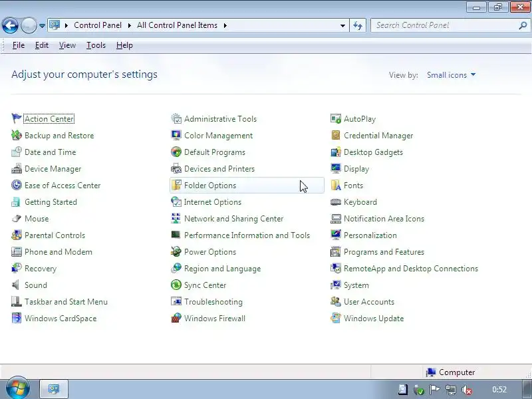The image size is (532, 399).
Task: Open the Ease of Access Center icon
Action: [16, 186]
